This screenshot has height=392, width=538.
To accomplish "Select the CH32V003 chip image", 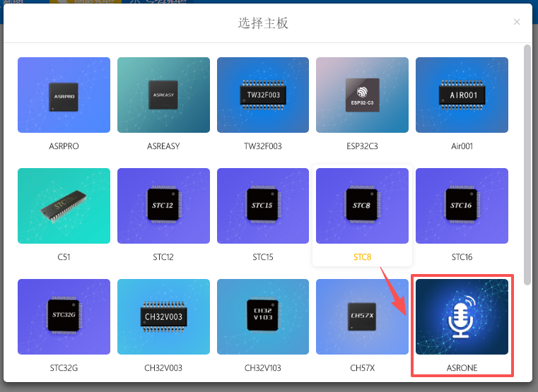I will (163, 316).
